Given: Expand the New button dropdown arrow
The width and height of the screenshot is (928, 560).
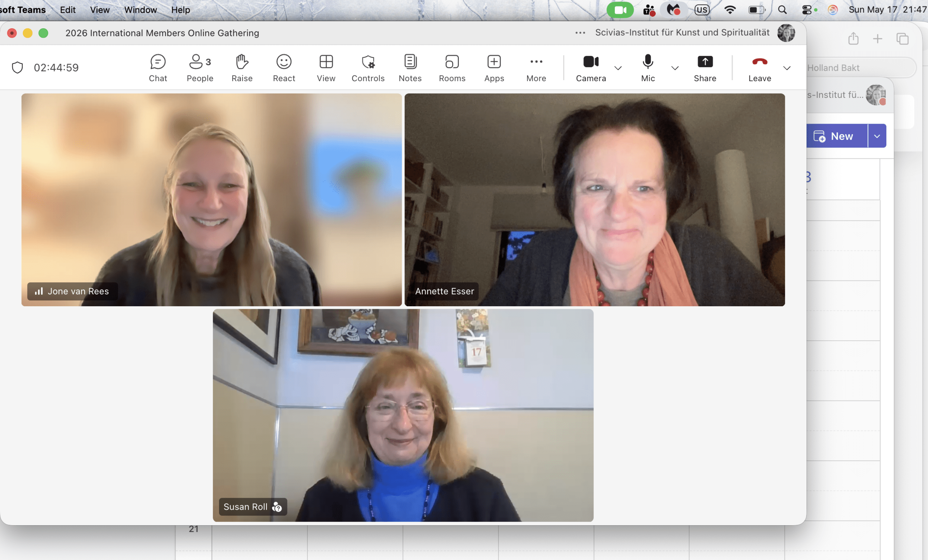Looking at the screenshot, I should click(x=877, y=136).
